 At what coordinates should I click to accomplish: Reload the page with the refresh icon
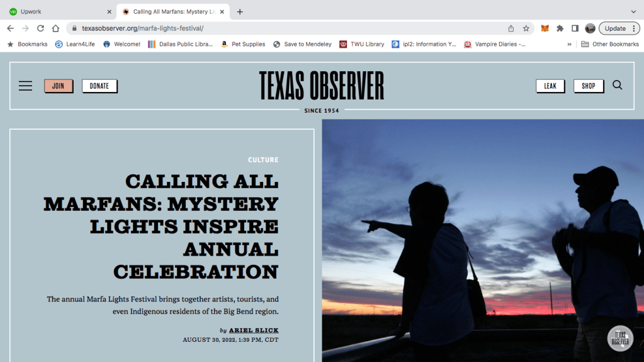point(40,28)
